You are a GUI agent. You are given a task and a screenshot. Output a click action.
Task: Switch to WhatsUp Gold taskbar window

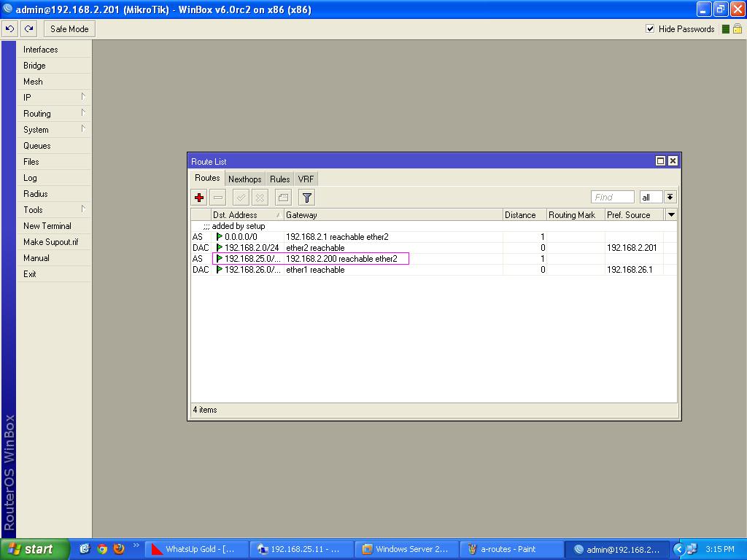coord(196,549)
